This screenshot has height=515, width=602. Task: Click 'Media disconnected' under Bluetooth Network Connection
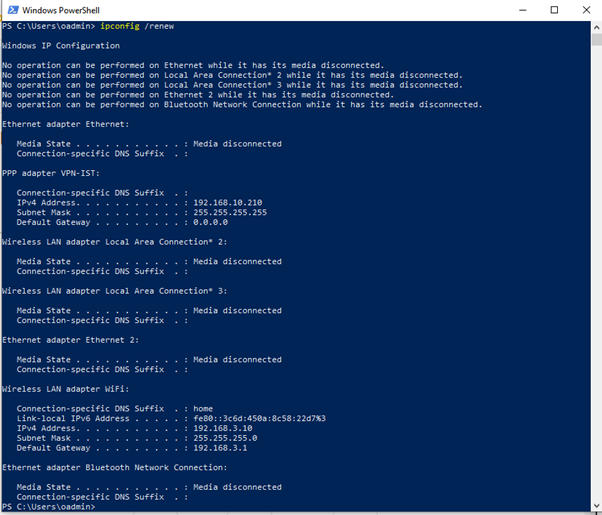237,487
